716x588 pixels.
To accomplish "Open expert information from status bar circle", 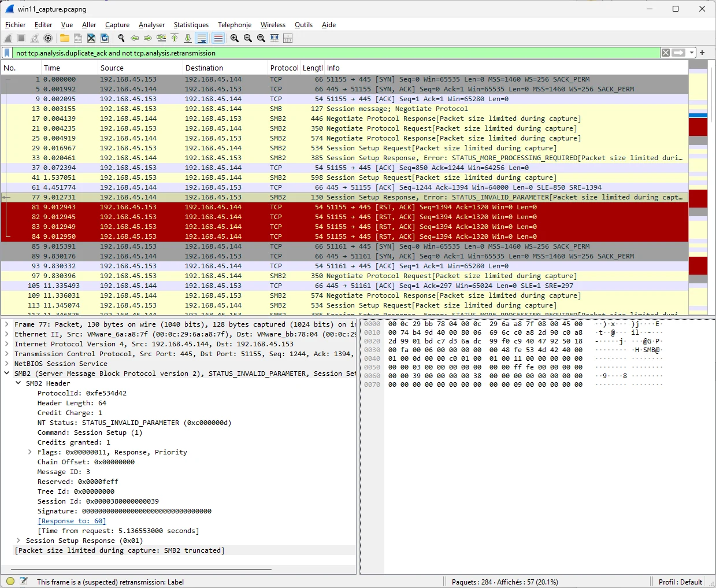I will [10, 581].
